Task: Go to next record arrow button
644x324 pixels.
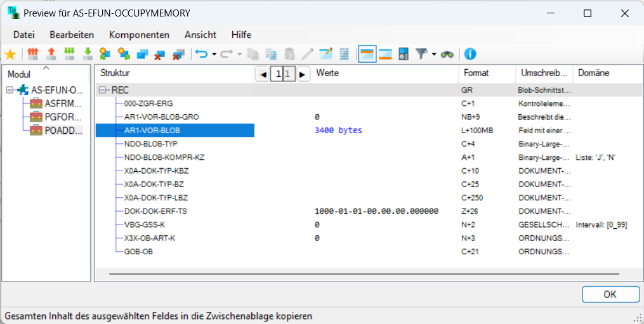Action: [x=303, y=74]
